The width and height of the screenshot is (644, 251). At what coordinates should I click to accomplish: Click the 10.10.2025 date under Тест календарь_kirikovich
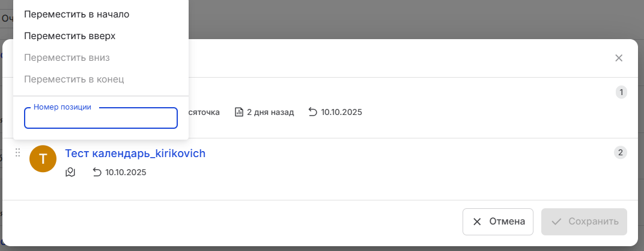point(126,173)
